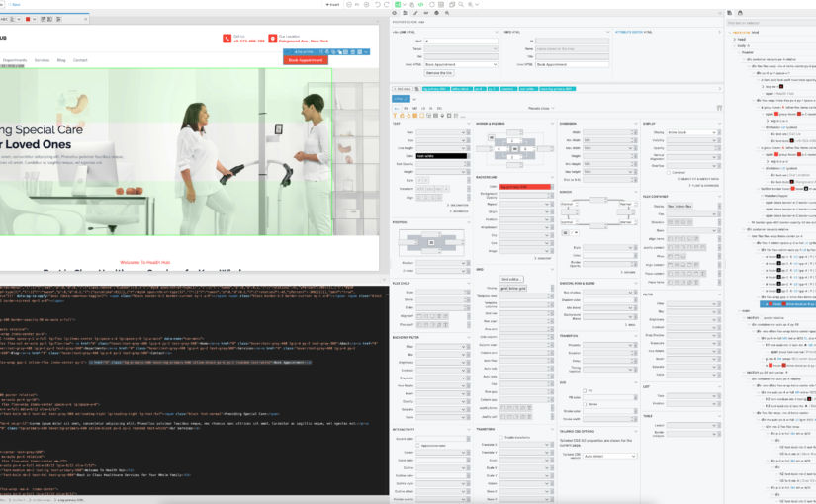Screen dimensions: 816x504
Task: Click the Width input field in the Dimension section
Action: click(x=606, y=132)
